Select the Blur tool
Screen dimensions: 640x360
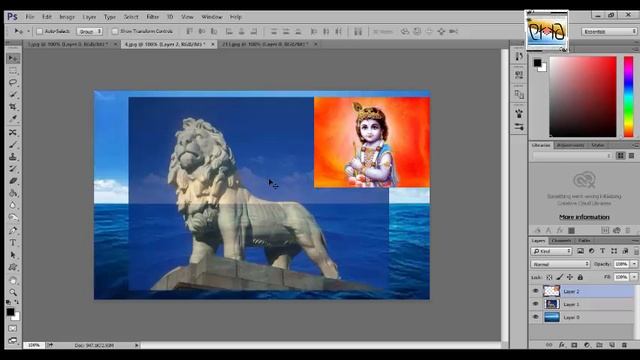click(x=13, y=205)
